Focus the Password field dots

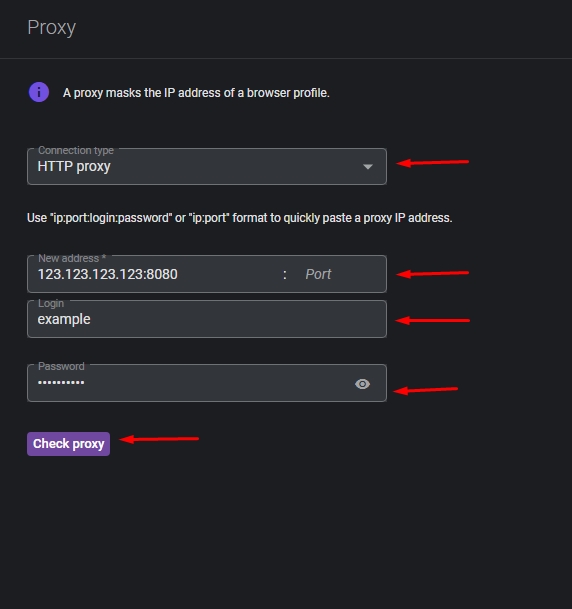click(x=61, y=383)
